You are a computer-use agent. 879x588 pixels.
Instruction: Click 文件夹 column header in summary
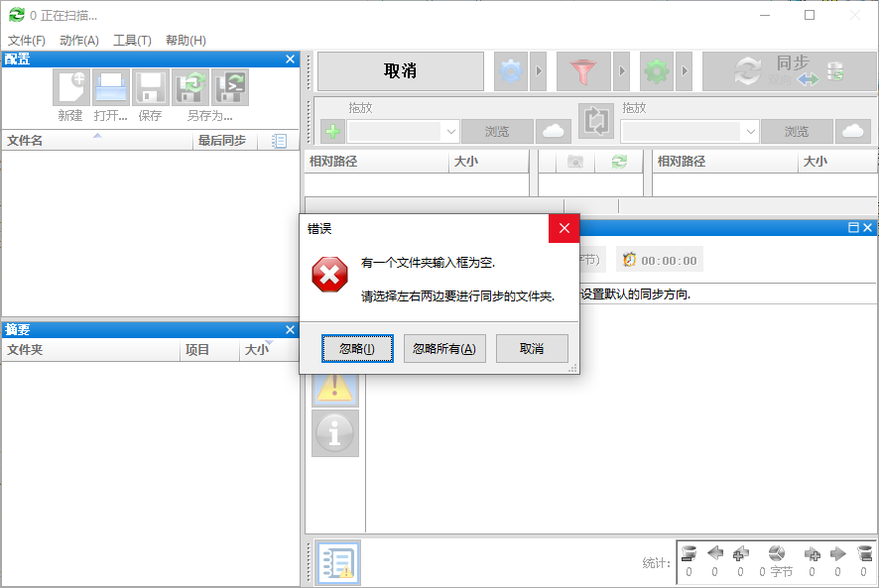click(91, 350)
